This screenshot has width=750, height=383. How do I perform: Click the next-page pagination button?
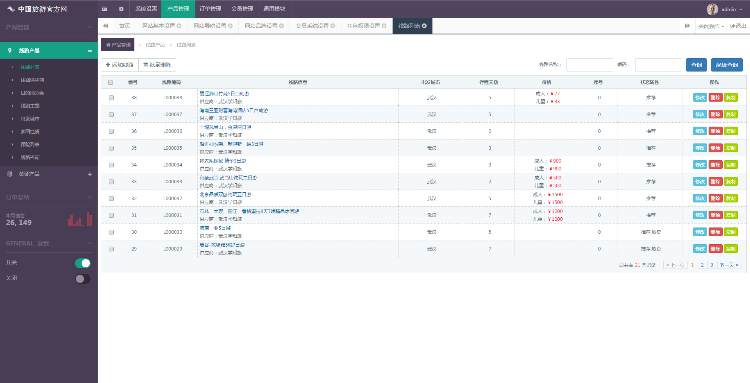click(729, 264)
